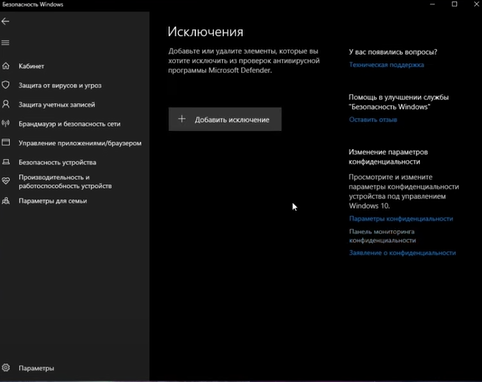Select Защита учетных записей
Image resolution: width=482 pixels, height=382 pixels.
(x=57, y=105)
